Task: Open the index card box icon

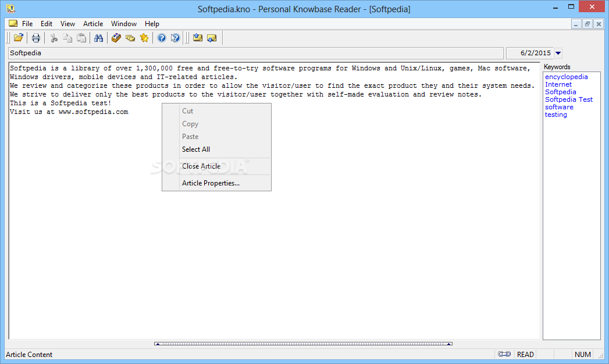Action: coord(116,38)
